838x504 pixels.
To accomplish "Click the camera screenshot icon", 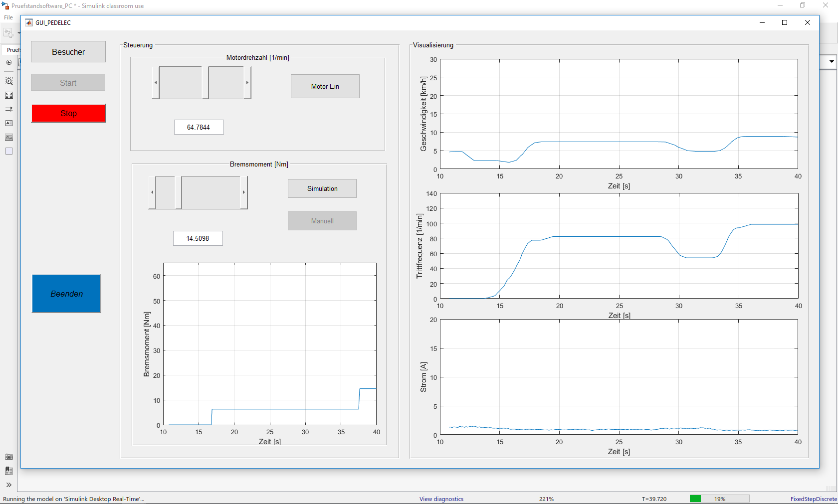I will [9, 457].
